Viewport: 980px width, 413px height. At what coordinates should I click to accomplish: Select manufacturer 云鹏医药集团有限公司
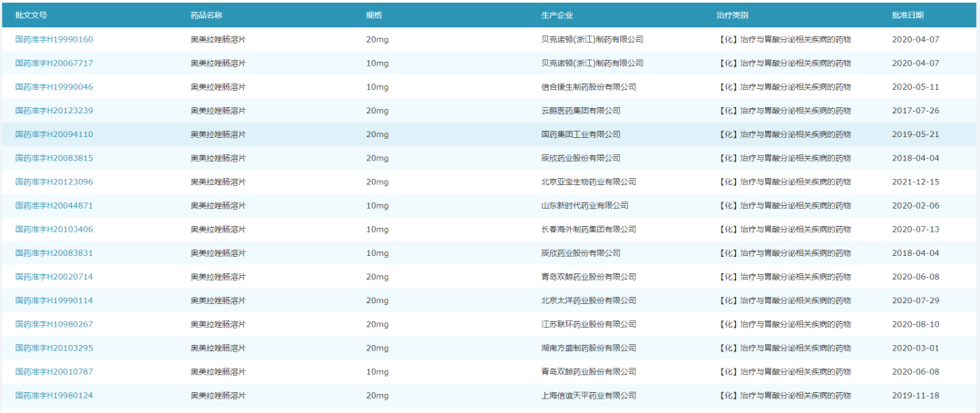(581, 111)
